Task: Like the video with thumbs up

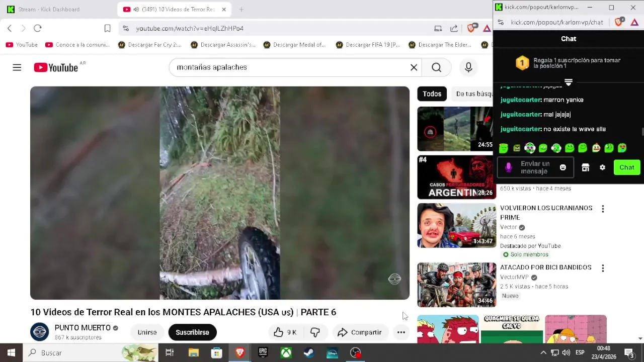Action: pyautogui.click(x=285, y=332)
